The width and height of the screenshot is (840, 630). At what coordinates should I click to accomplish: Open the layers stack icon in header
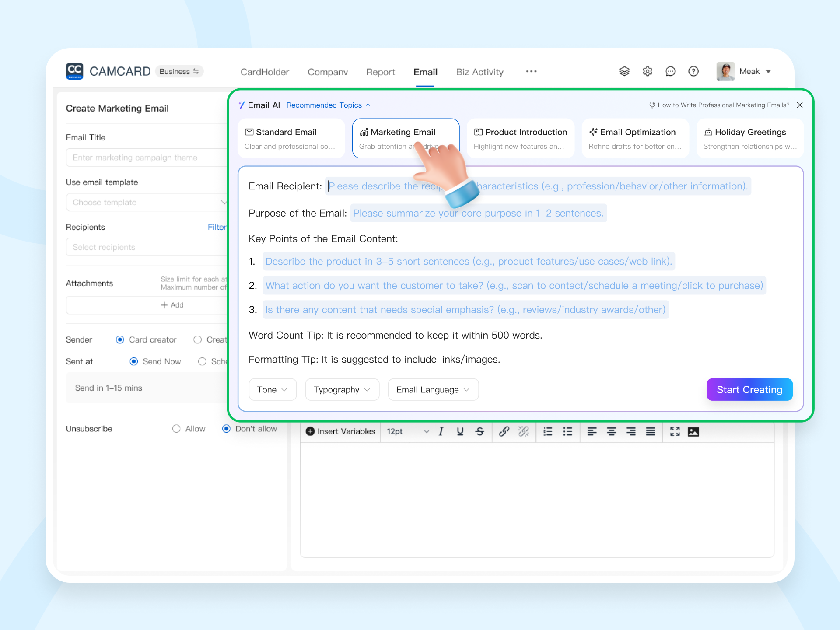click(624, 71)
